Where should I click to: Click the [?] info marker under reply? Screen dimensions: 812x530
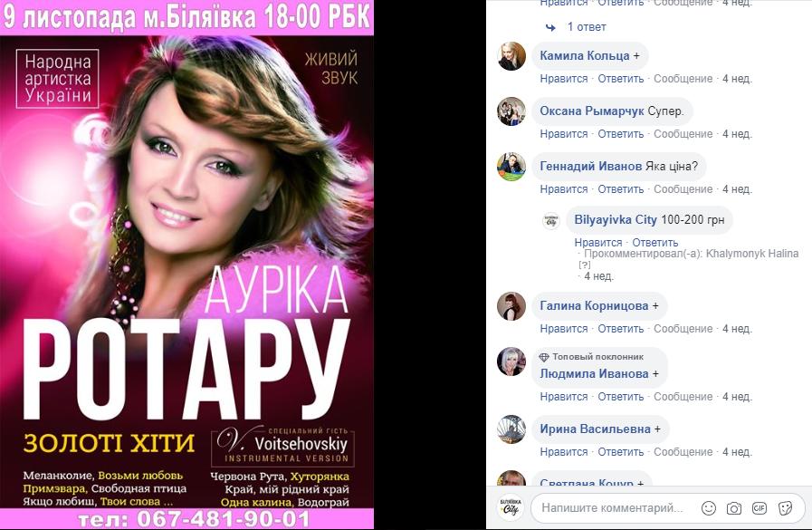[585, 265]
